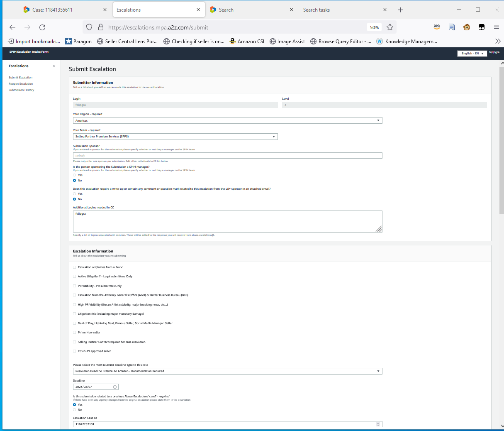Click the shield tracking protection icon
Image resolution: width=504 pixels, height=431 pixels.
click(89, 27)
